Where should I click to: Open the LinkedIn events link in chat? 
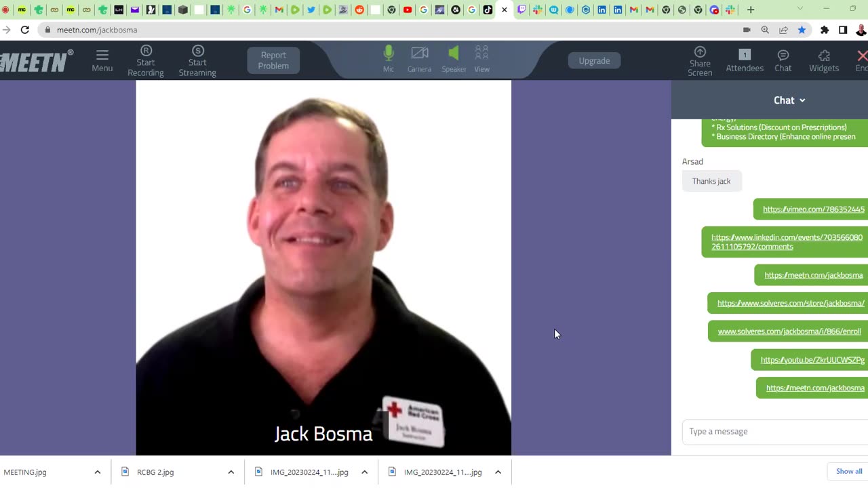pyautogui.click(x=787, y=242)
